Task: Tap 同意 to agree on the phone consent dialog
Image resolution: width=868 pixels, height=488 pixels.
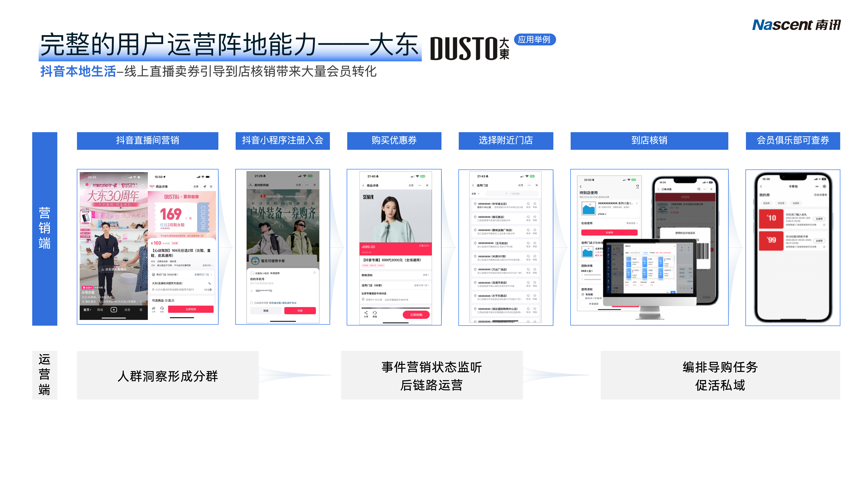Action: (x=300, y=311)
